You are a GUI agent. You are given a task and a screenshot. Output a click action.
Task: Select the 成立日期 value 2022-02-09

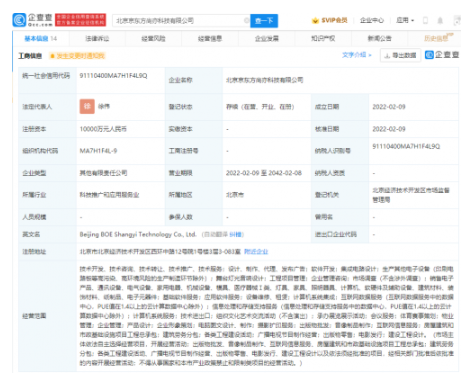pos(389,107)
